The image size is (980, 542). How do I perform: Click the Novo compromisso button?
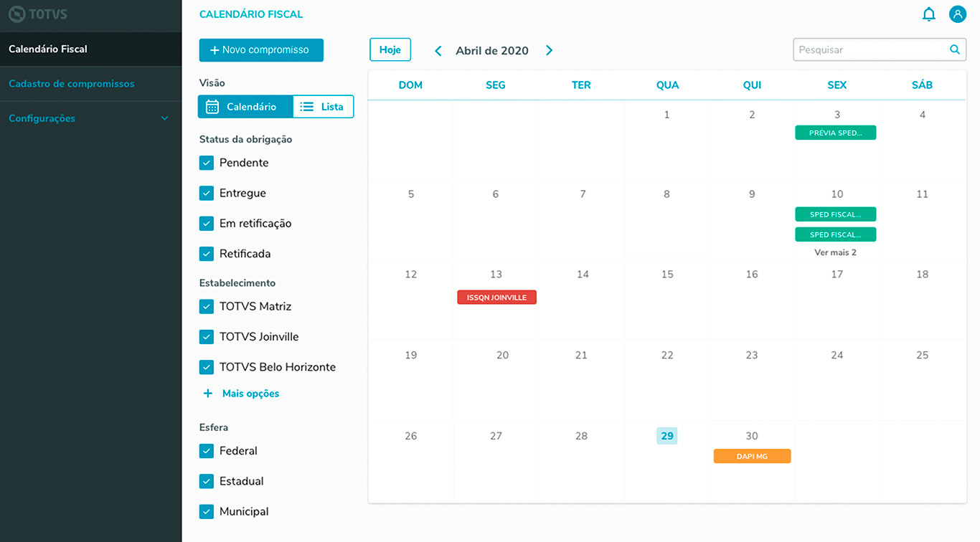point(261,50)
